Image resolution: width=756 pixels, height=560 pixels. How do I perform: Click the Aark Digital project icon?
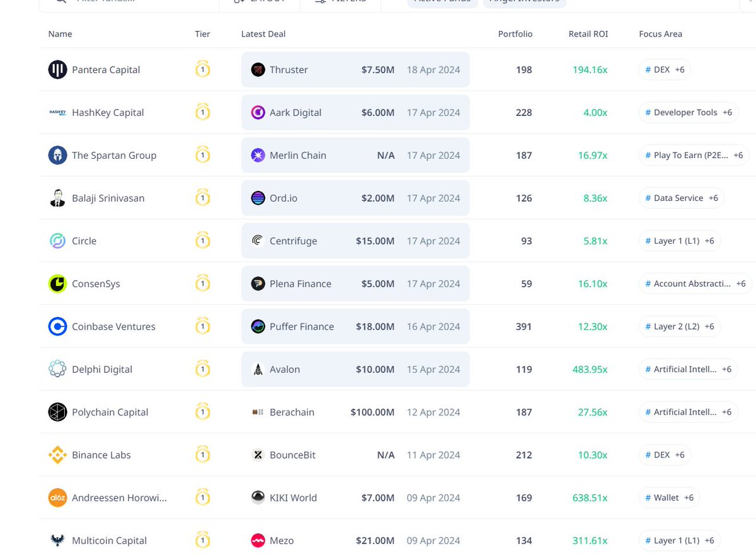coord(258,113)
